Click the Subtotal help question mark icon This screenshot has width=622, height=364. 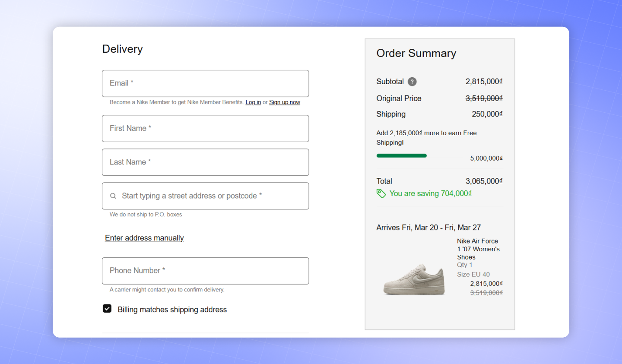pos(412,82)
